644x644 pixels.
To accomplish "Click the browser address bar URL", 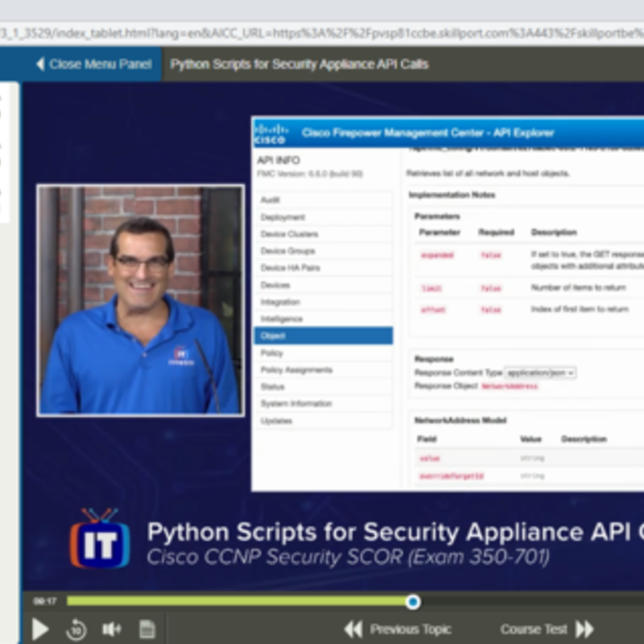I will coord(322,33).
